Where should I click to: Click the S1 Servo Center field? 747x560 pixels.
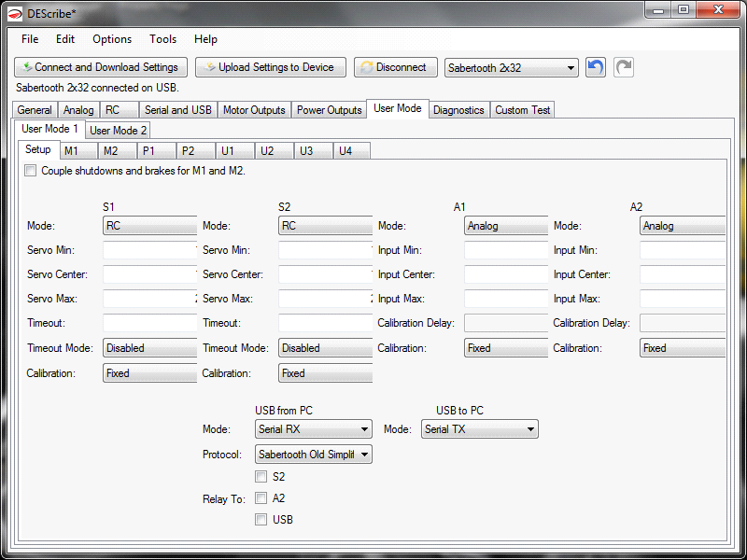click(x=149, y=274)
